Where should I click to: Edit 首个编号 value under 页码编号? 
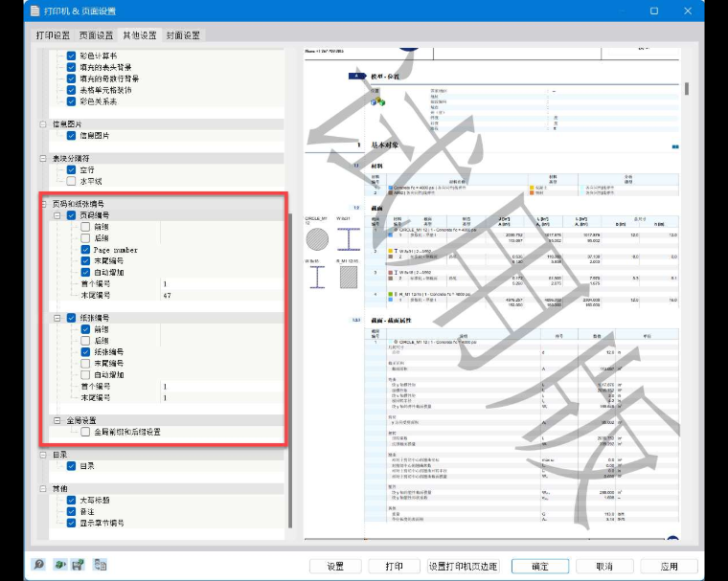pyautogui.click(x=222, y=283)
